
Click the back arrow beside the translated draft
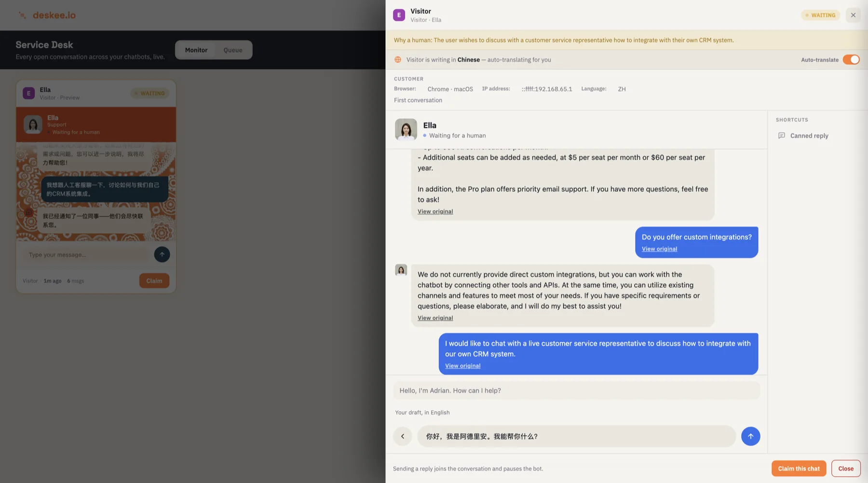403,436
